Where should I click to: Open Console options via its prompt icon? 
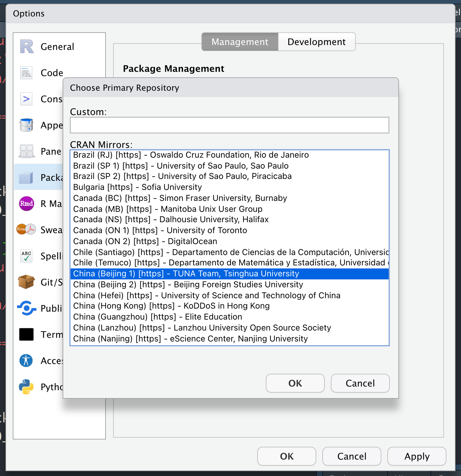click(x=26, y=99)
